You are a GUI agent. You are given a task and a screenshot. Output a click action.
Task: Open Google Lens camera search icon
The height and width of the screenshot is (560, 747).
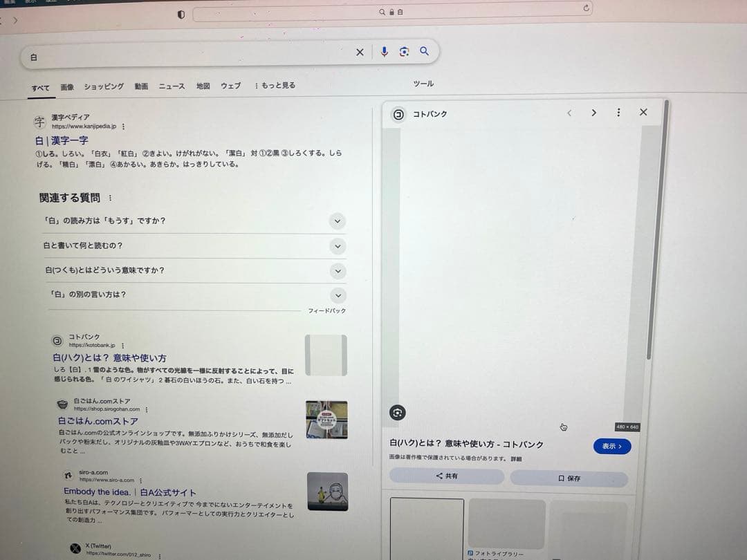405,52
